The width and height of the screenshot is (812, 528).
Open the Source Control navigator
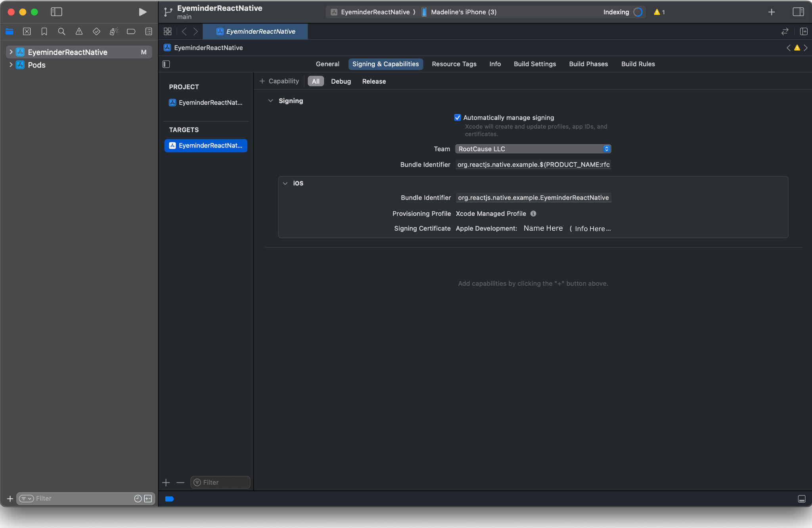(x=27, y=31)
